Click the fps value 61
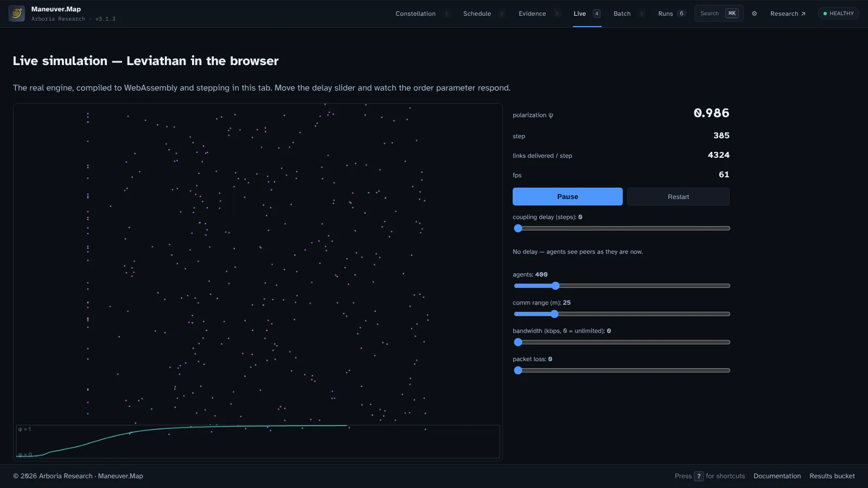 click(x=724, y=175)
